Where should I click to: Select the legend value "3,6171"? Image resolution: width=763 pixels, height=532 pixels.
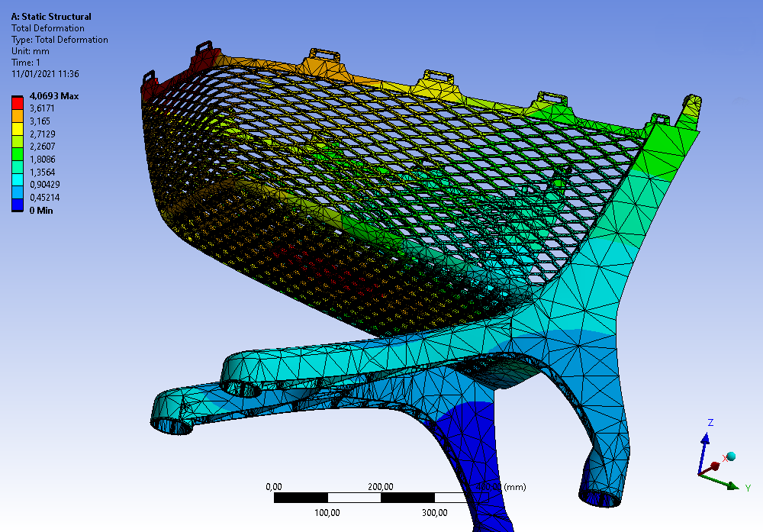(42, 108)
